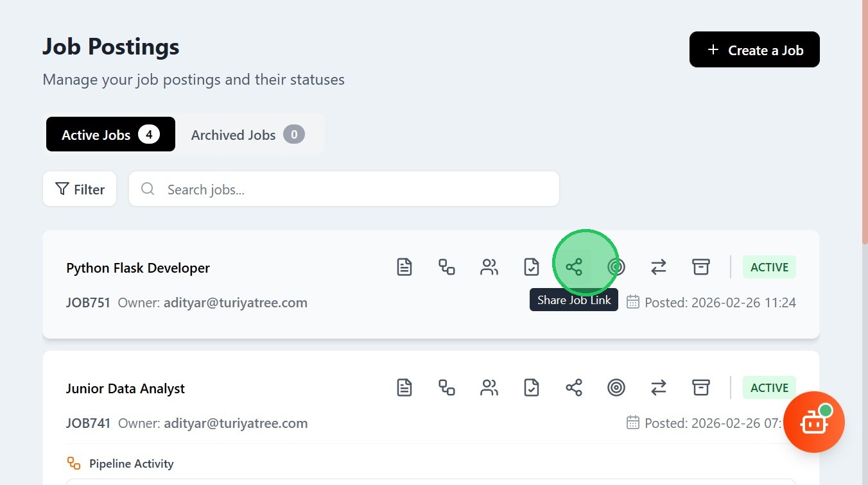Click share icon for Junior Data Analyst
The height and width of the screenshot is (485, 868).
(574, 387)
